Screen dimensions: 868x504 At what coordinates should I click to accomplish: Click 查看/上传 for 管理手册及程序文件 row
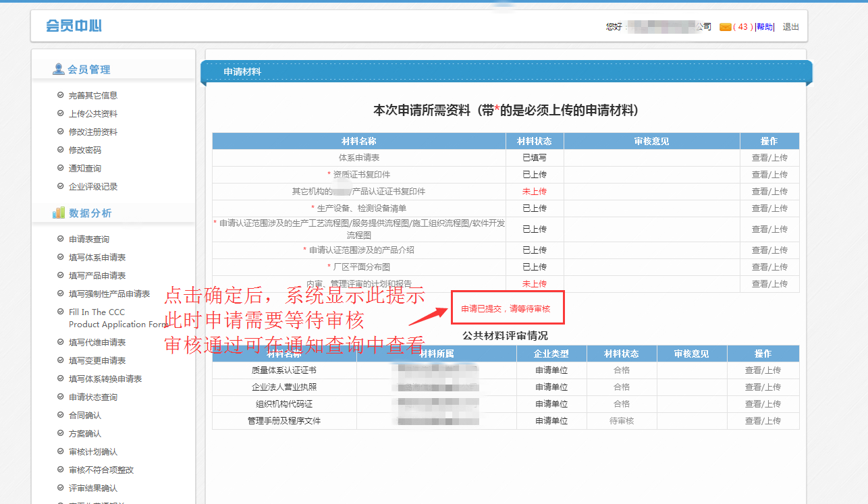pyautogui.click(x=763, y=421)
